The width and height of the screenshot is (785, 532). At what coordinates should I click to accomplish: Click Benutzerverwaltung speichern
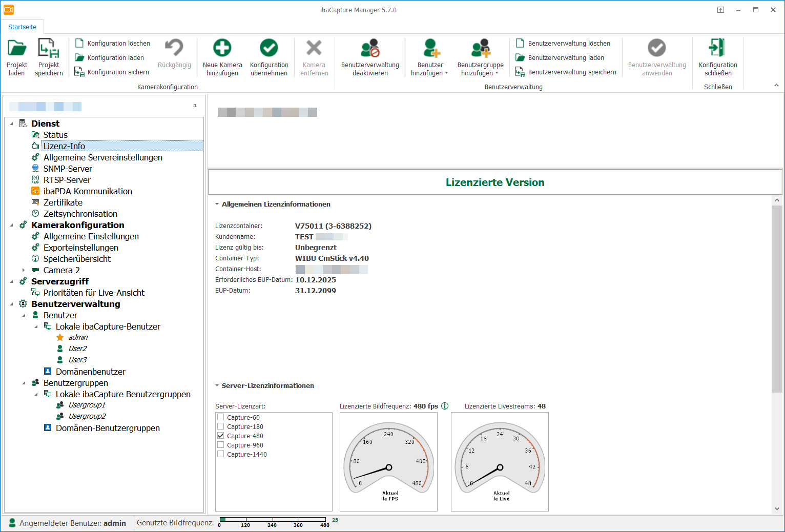click(x=566, y=72)
